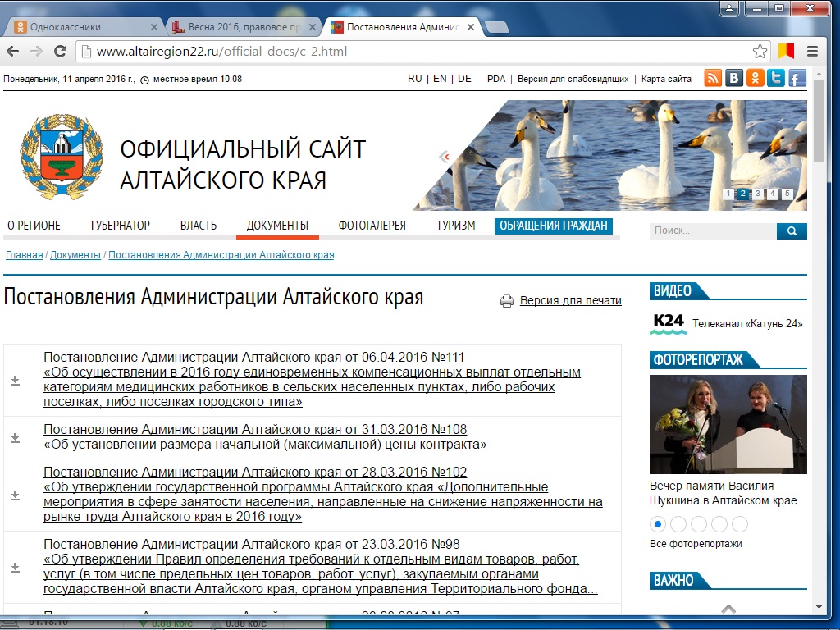Click the Twitter icon
The image size is (840, 630).
click(776, 79)
